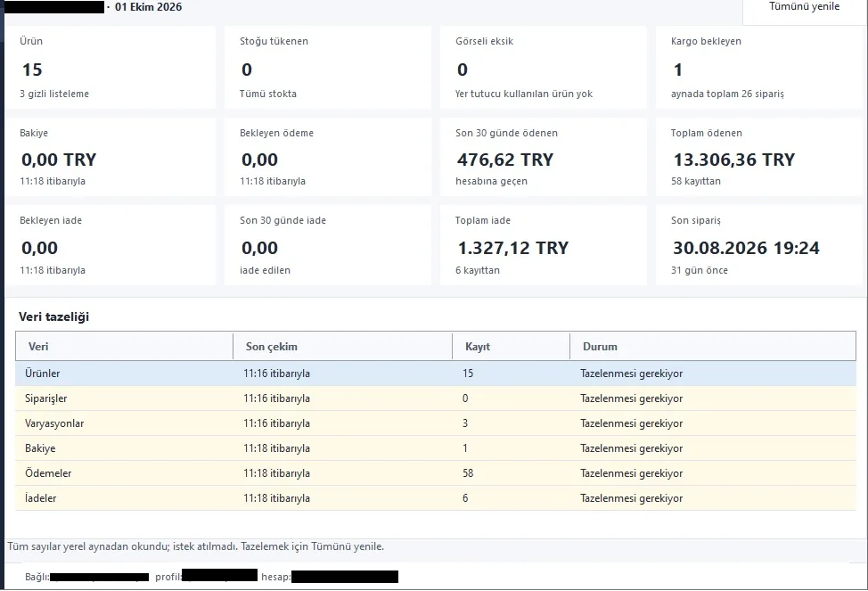Click the 476,62 TRY amount
This screenshot has height=591, width=868.
tap(505, 160)
